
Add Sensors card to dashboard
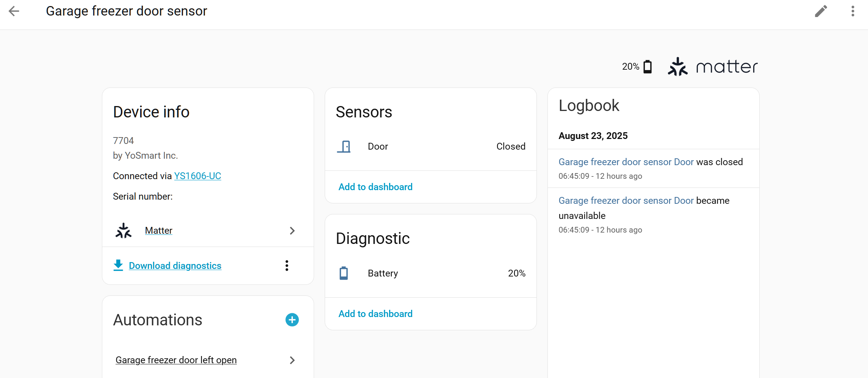click(375, 187)
